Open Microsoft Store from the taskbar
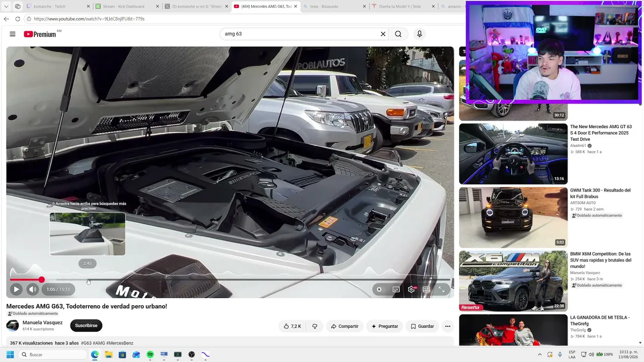Viewport: 644px width, 362px height. [122, 354]
